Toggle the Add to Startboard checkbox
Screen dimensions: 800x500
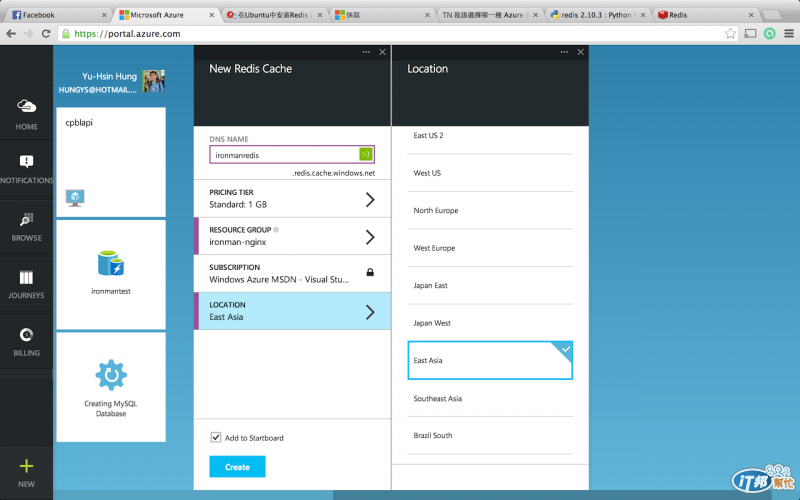click(x=216, y=437)
